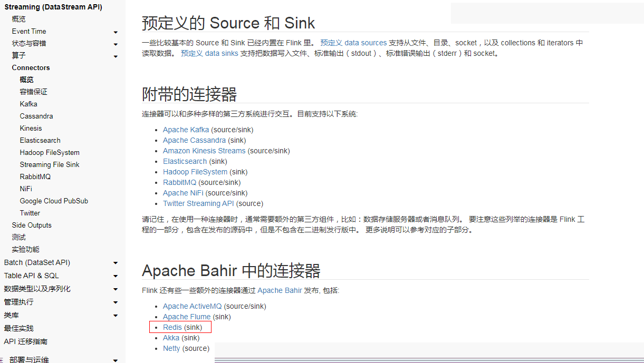Open 容错保证 in the sidebar
This screenshot has width=644, height=363.
tap(34, 92)
